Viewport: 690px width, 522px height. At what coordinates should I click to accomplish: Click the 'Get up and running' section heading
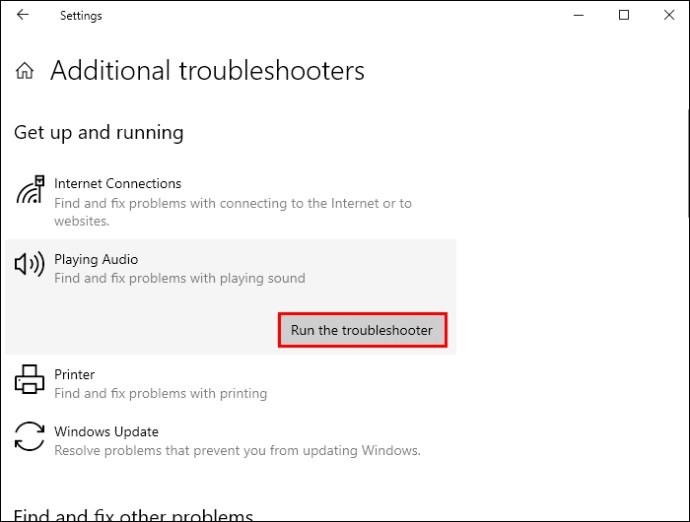click(x=99, y=132)
